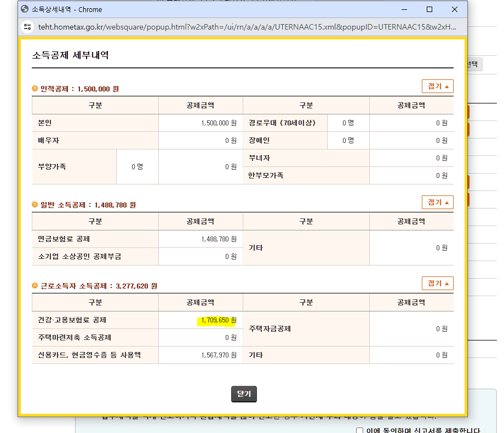This screenshot has height=433, width=504.
Task: Maximize the 소득상세내역 popup window
Action: click(x=429, y=9)
